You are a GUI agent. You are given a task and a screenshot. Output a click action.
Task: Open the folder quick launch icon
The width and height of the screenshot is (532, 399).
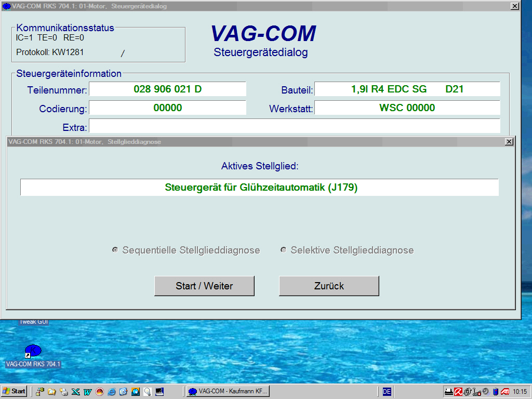[x=52, y=392]
